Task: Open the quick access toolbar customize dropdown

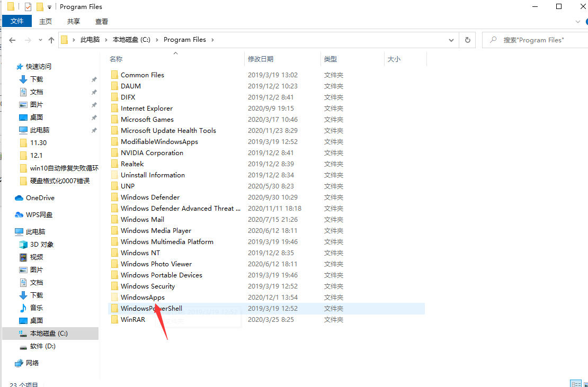Action: pos(50,7)
